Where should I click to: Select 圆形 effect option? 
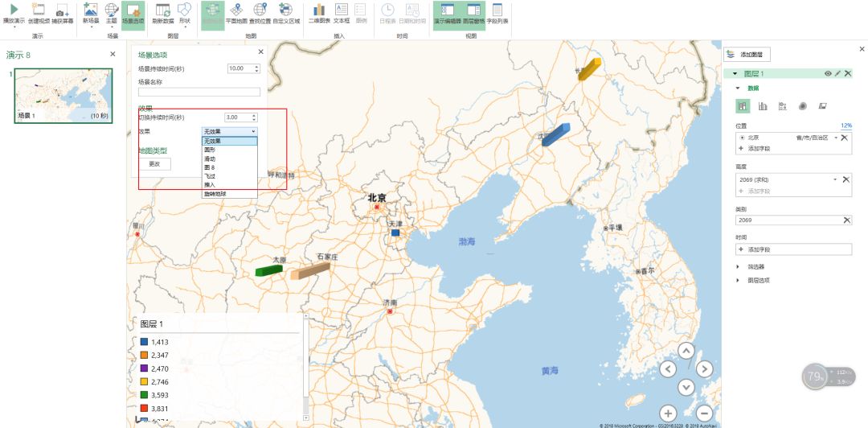(x=229, y=150)
